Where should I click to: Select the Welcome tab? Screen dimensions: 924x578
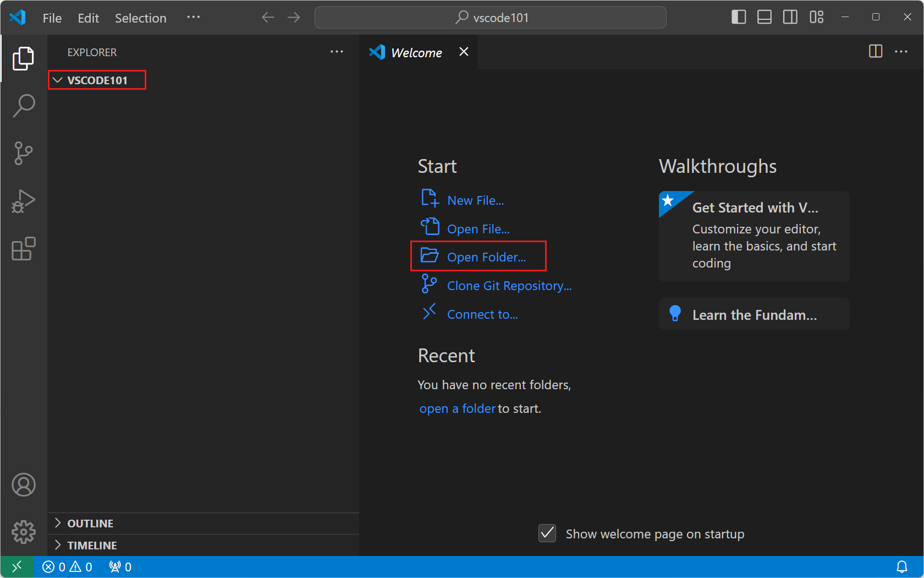416,52
